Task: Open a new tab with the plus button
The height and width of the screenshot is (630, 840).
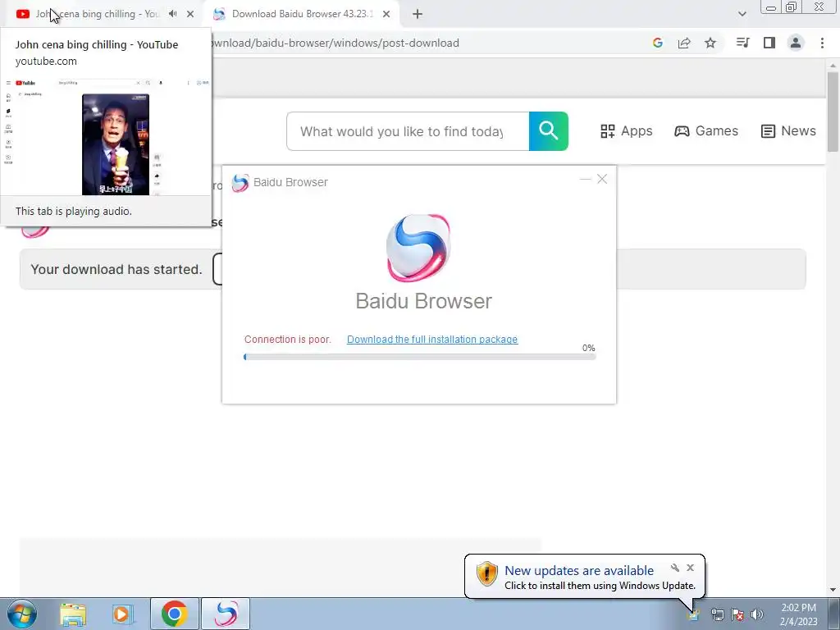Action: 418,15
